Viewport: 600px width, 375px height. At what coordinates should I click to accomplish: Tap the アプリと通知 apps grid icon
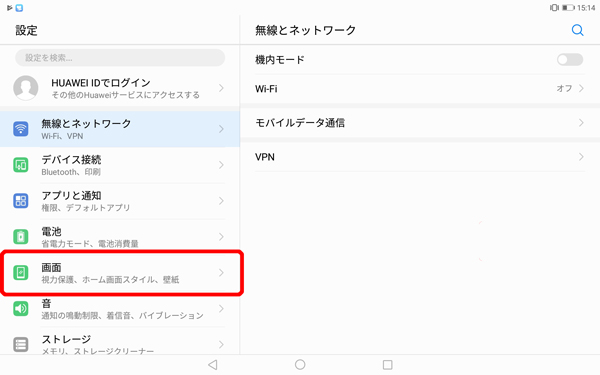[21, 201]
